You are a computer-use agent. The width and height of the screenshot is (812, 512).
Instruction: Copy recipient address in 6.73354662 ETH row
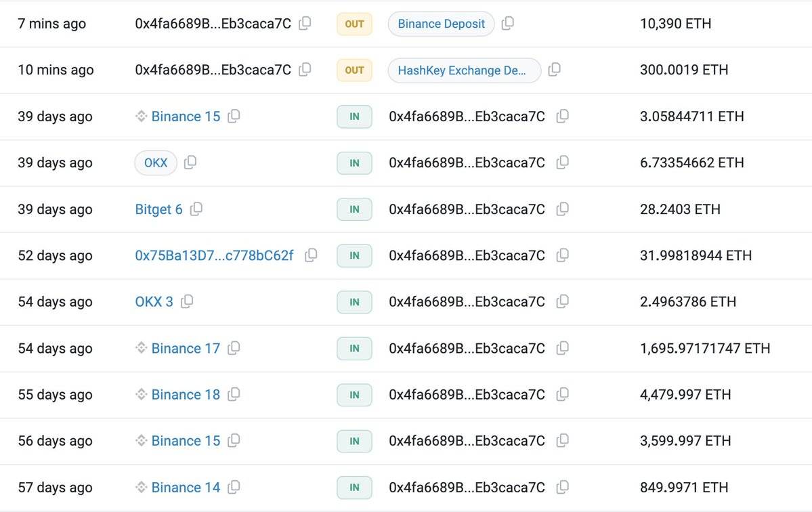(x=562, y=163)
